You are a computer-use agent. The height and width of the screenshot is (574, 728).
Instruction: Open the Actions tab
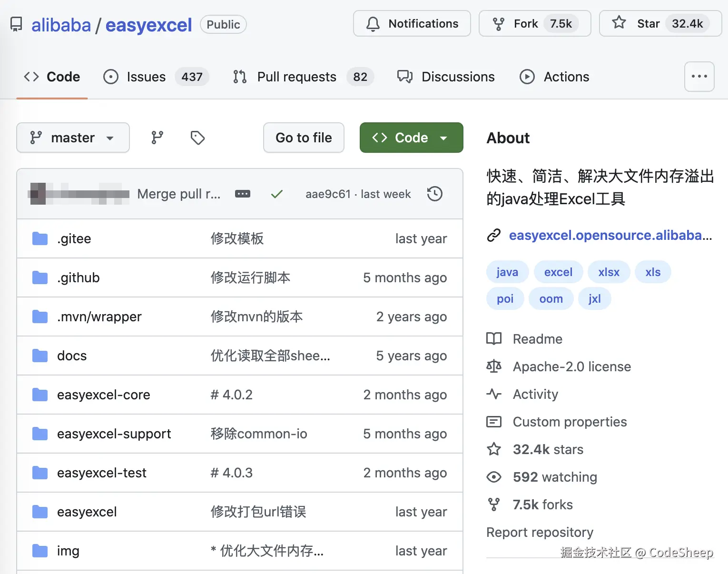tap(554, 77)
